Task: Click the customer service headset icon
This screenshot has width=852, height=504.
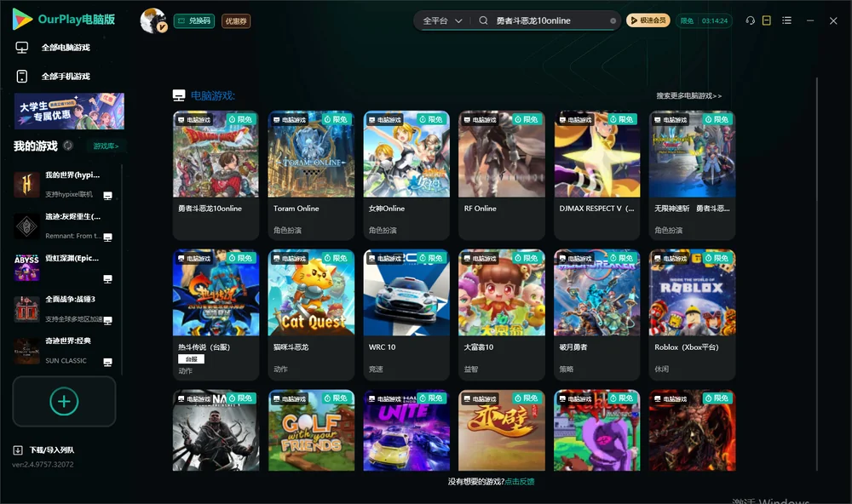Action: [x=750, y=20]
